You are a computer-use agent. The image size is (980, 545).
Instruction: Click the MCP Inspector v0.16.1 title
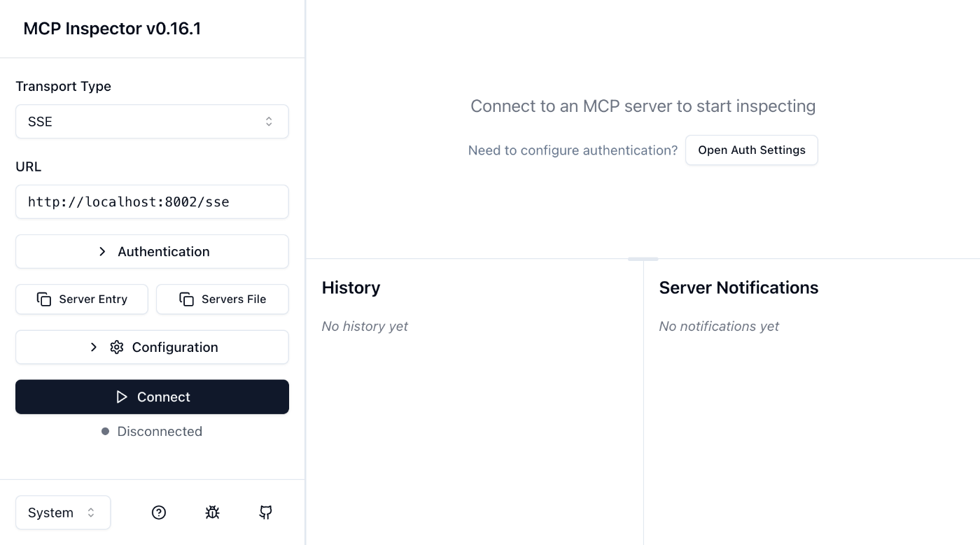[112, 29]
